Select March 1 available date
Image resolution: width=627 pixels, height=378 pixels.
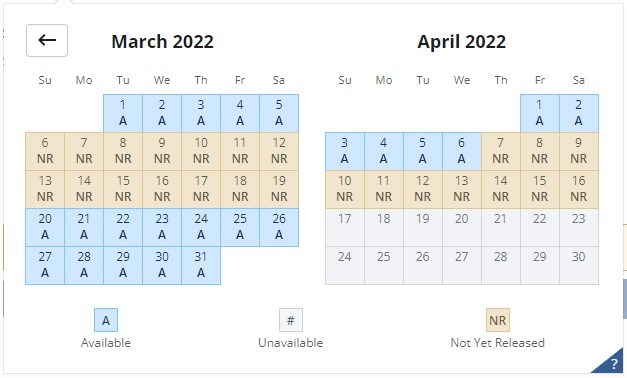click(x=123, y=113)
